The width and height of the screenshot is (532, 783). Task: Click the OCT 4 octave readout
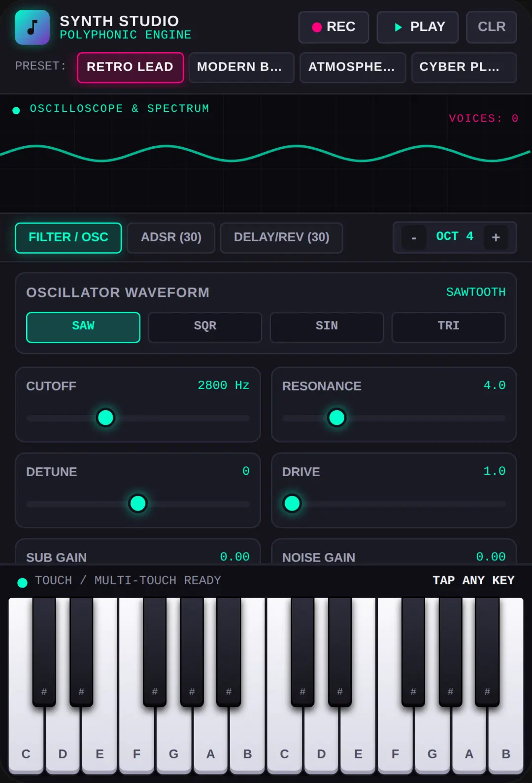tap(455, 236)
